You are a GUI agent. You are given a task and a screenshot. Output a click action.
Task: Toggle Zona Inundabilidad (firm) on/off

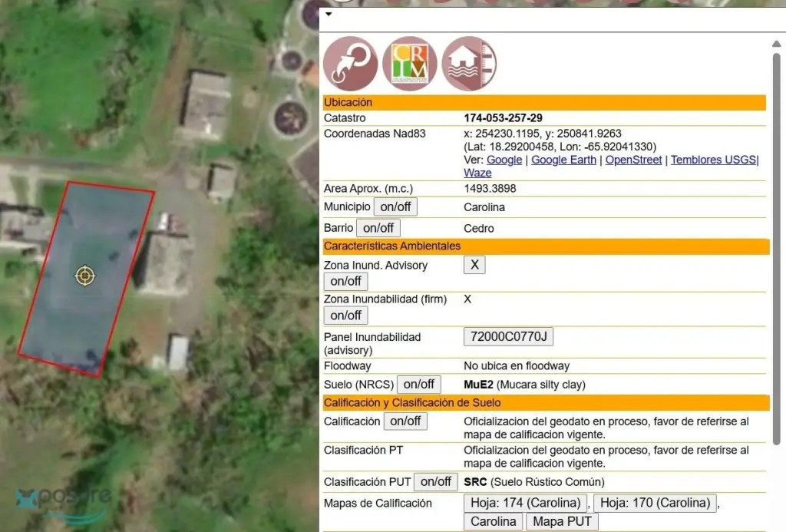point(345,316)
